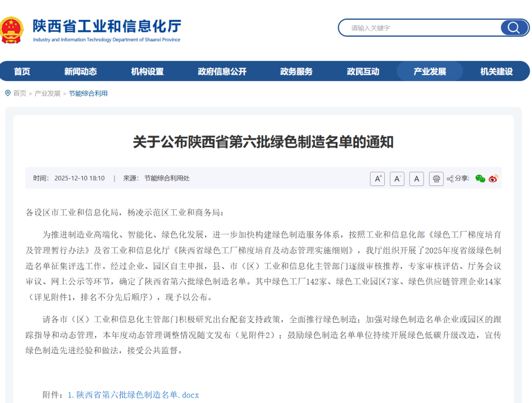Open 政务服务 navigation item
Screen dimensions: 532x403
[x=296, y=71]
